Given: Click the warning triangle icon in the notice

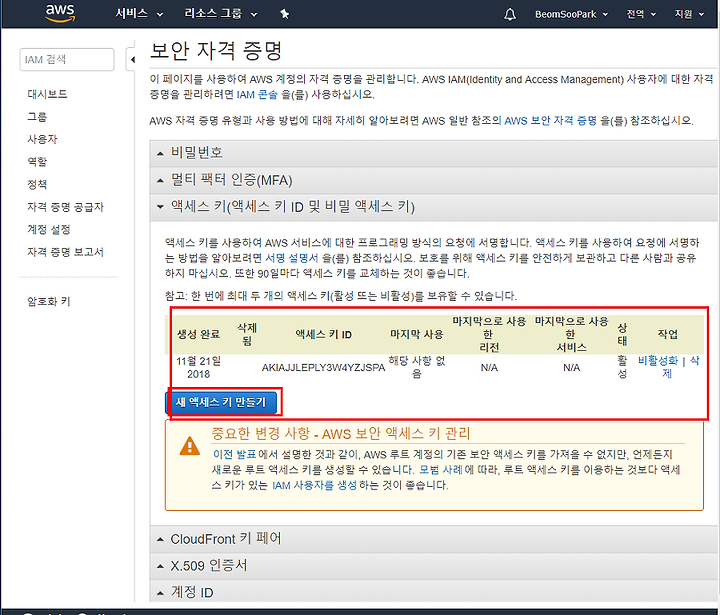Looking at the screenshot, I should coord(190,446).
